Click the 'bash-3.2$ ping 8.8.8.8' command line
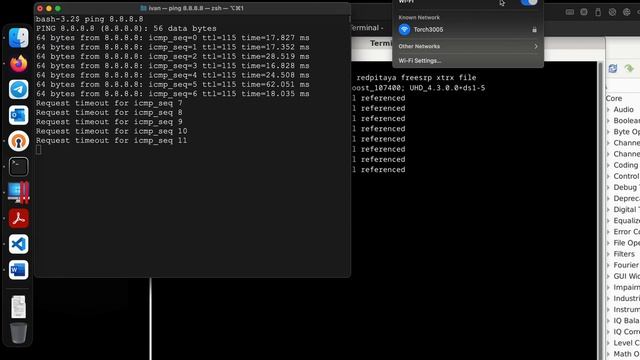The width and height of the screenshot is (640, 360). (89, 19)
